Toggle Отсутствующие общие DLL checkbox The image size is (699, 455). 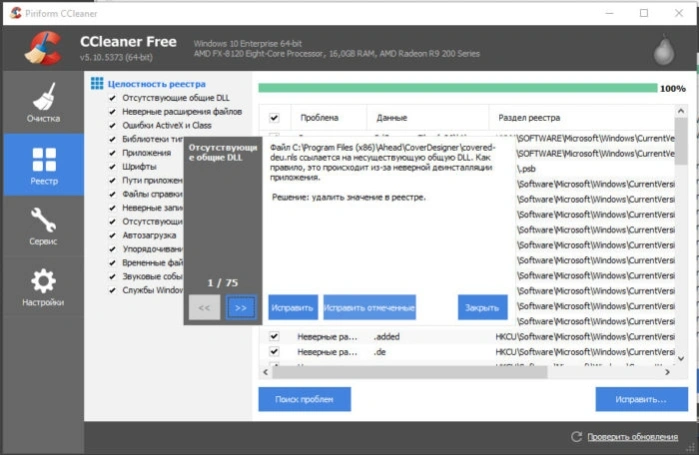tap(112, 98)
